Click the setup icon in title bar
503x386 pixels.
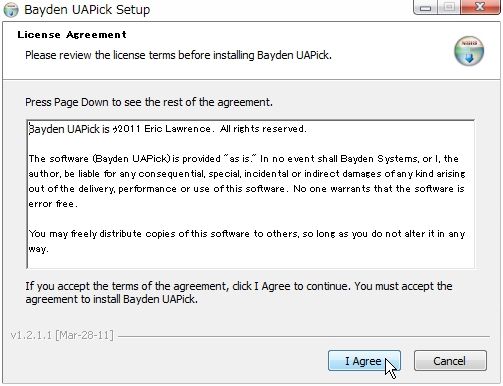pyautogui.click(x=11, y=9)
